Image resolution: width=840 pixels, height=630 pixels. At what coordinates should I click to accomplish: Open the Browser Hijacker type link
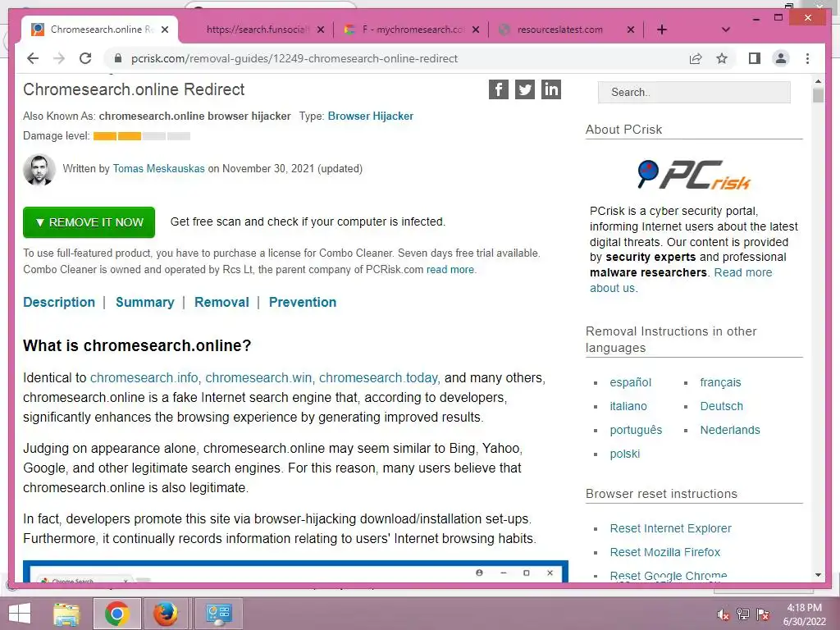(x=370, y=116)
